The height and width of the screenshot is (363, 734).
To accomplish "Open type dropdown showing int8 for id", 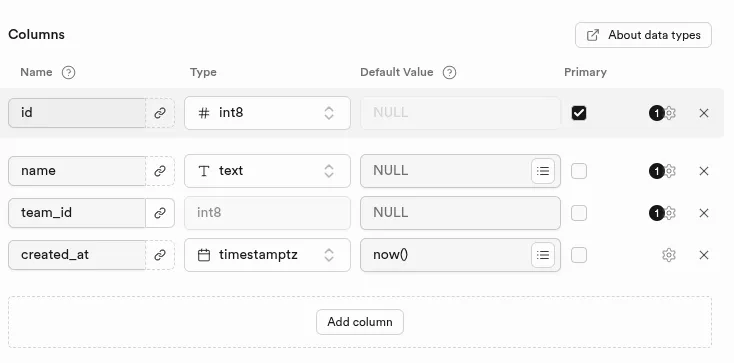I will (x=267, y=113).
